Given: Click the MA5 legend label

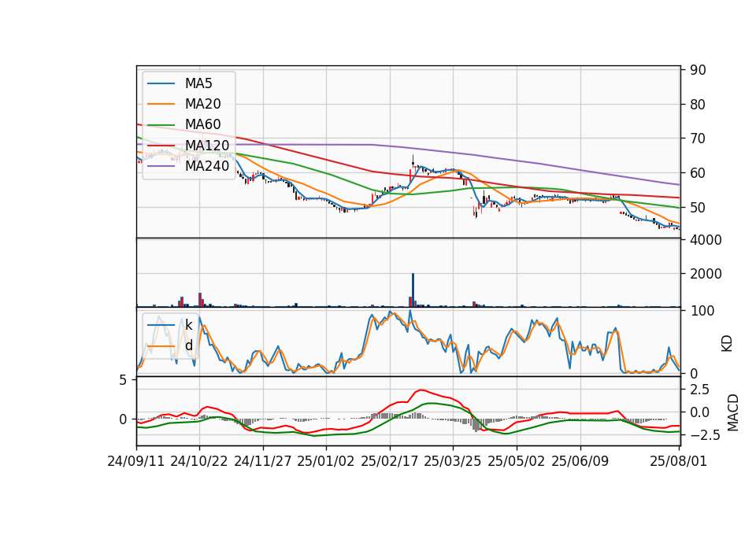Looking at the screenshot, I should coord(198,83).
